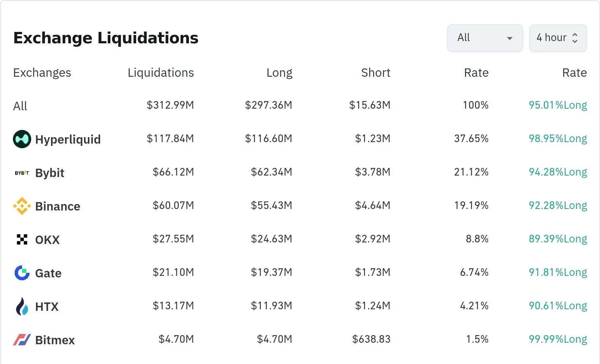Image resolution: width=600 pixels, height=364 pixels.
Task: Click the Exchanges column header
Action: click(x=42, y=73)
